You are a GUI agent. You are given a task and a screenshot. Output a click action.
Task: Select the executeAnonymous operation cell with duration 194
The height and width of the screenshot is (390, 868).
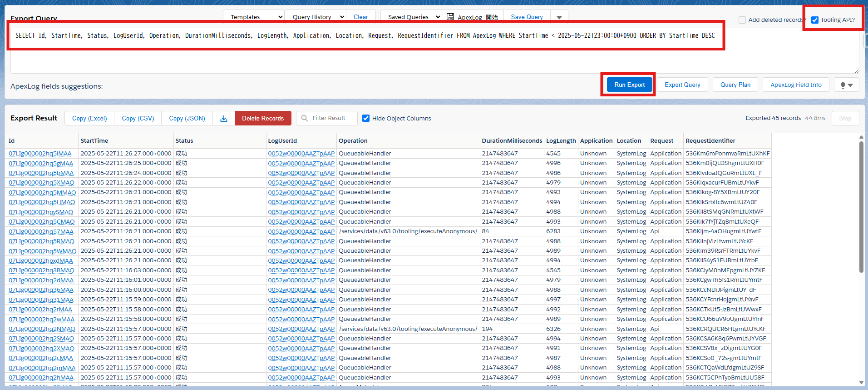[408, 329]
